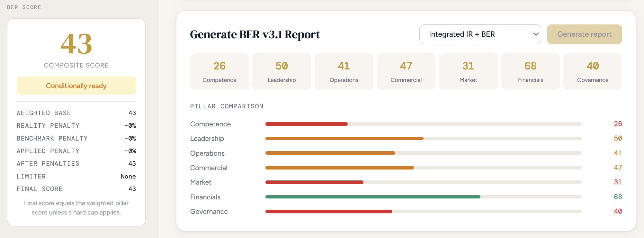Click the FINAL SCORE row label
644x238 pixels.
(x=40, y=189)
